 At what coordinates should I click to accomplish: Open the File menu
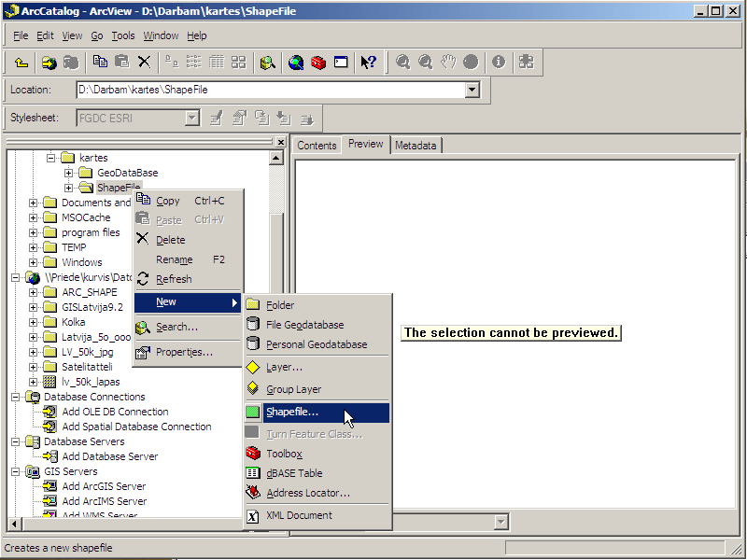tap(21, 35)
